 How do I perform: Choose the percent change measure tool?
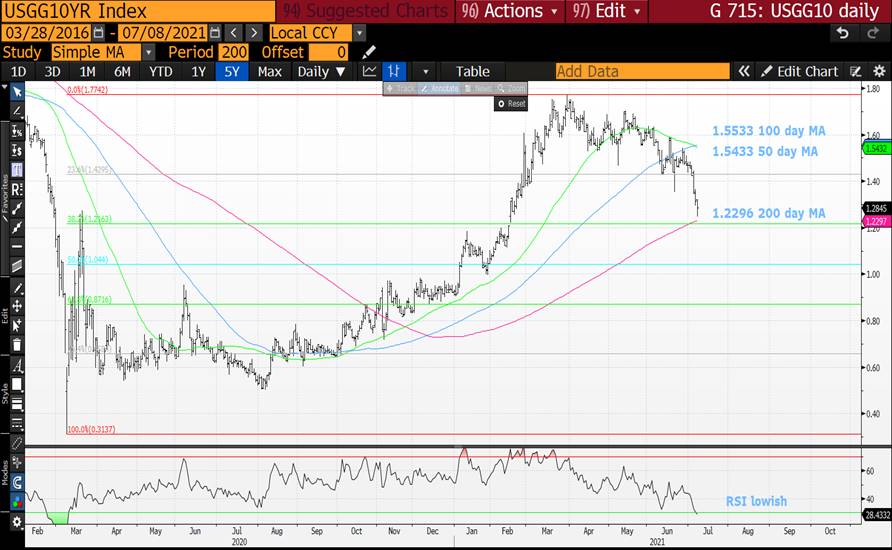[17, 131]
